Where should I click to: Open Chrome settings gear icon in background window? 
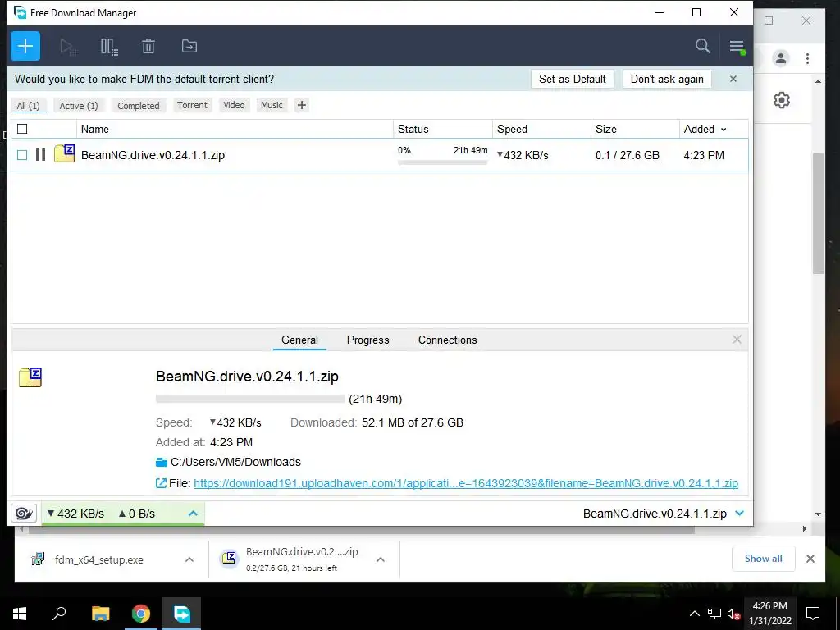782,100
